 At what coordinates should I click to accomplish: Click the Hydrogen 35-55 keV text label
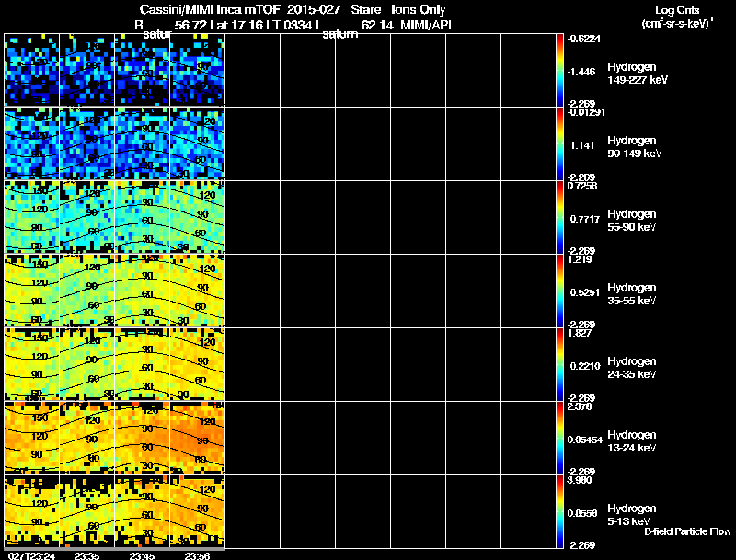(x=632, y=293)
